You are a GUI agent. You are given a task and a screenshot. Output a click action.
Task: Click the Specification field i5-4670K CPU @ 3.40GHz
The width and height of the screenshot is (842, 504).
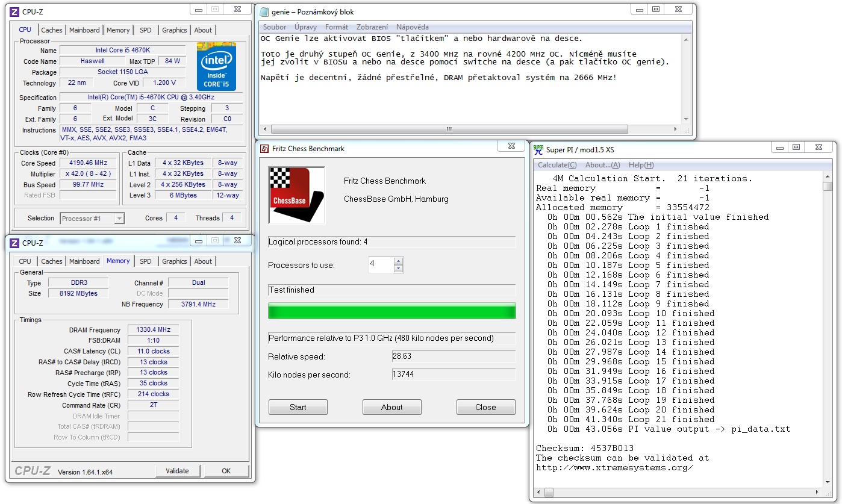coord(151,97)
